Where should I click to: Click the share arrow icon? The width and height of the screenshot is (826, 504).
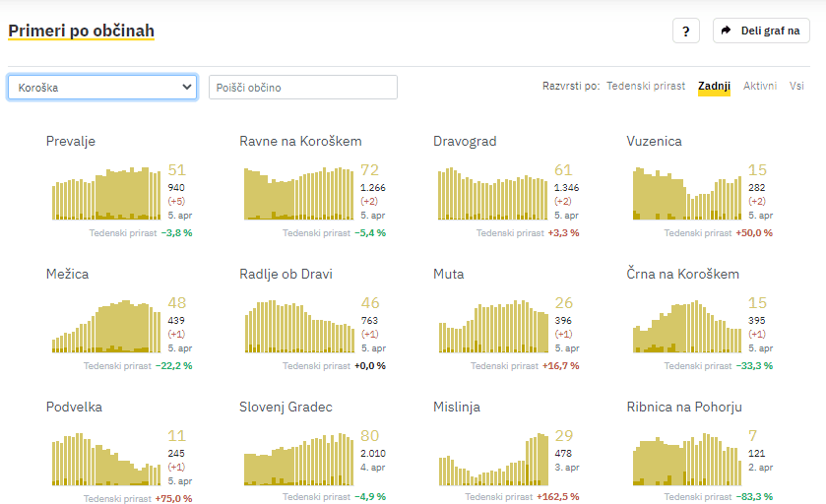coord(727,31)
